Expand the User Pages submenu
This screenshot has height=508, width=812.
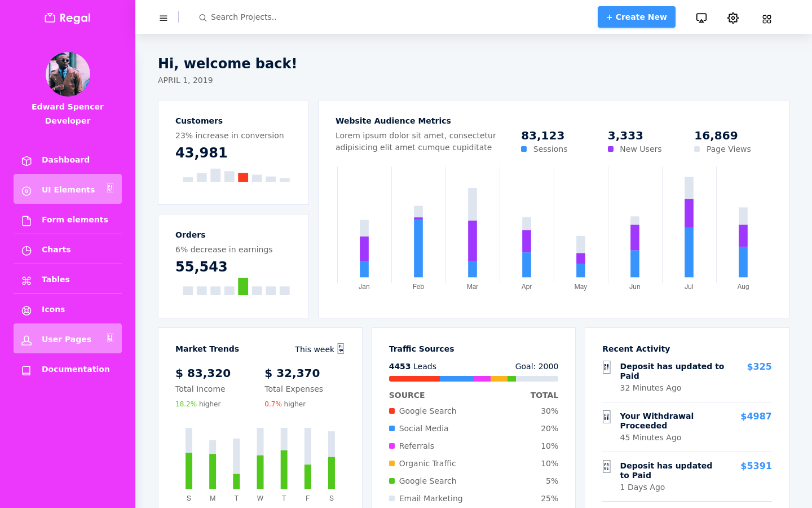point(68,339)
